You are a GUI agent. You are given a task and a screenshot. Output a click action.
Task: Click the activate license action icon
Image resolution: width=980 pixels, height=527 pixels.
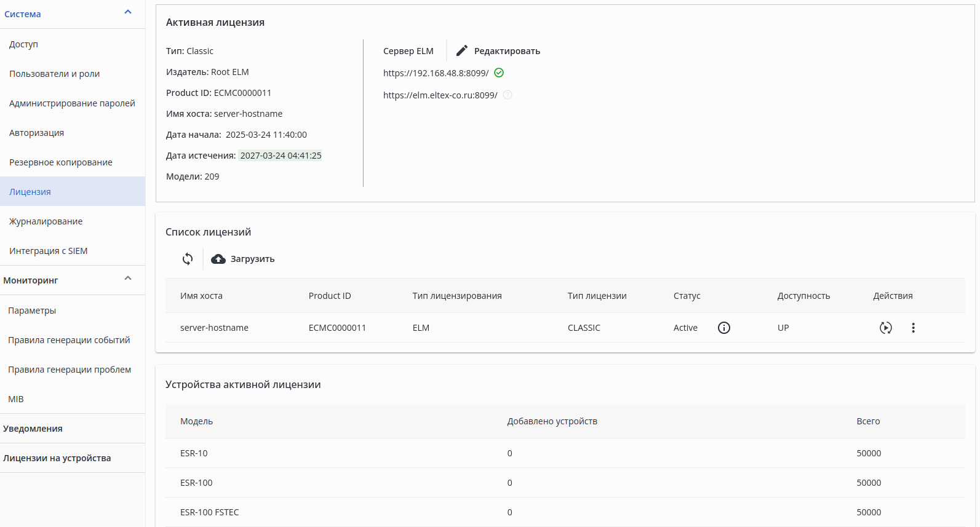[885, 328]
